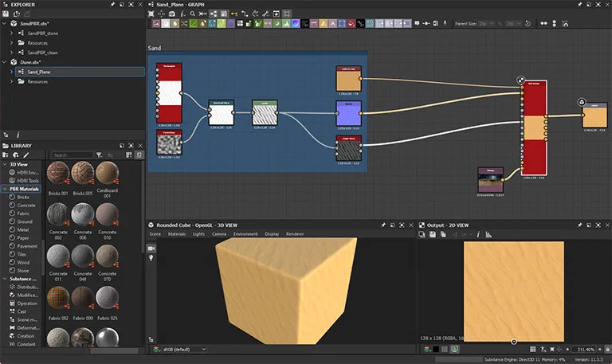The image size is (612, 364).
Task: Select Bricks category in library
Action: click(22, 197)
